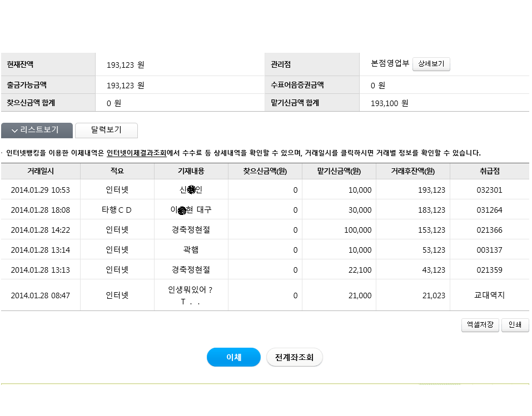Open transaction dated 2014.01.28 13:14
This screenshot has width=532, height=416.
tap(41, 250)
